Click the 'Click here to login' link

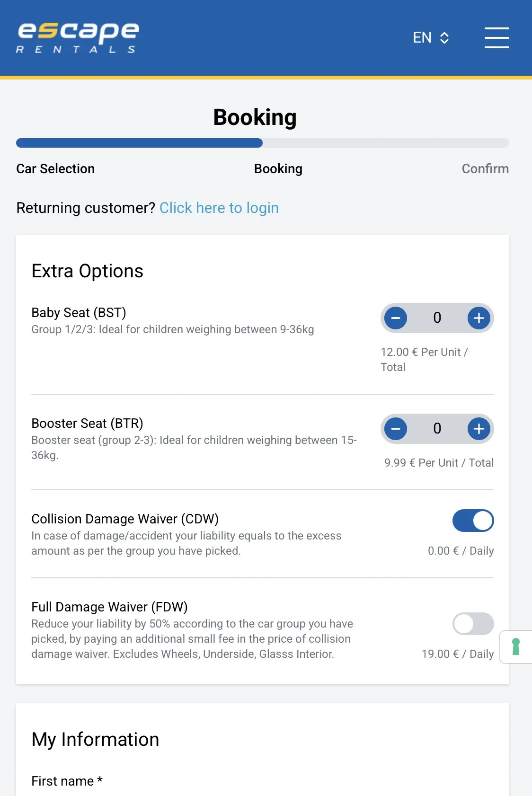pyautogui.click(x=219, y=208)
